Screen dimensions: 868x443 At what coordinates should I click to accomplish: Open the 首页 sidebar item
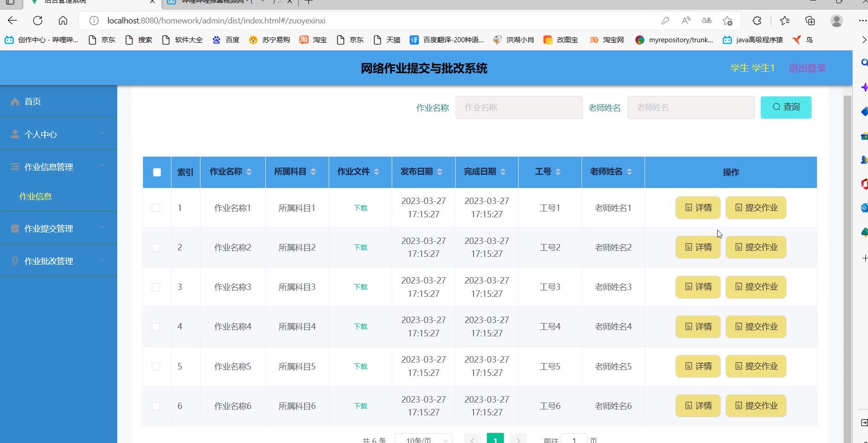pos(58,101)
